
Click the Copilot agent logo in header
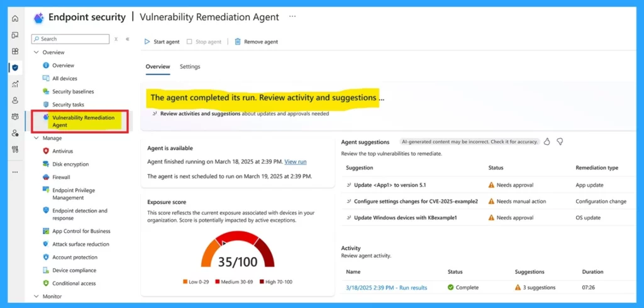point(39,18)
